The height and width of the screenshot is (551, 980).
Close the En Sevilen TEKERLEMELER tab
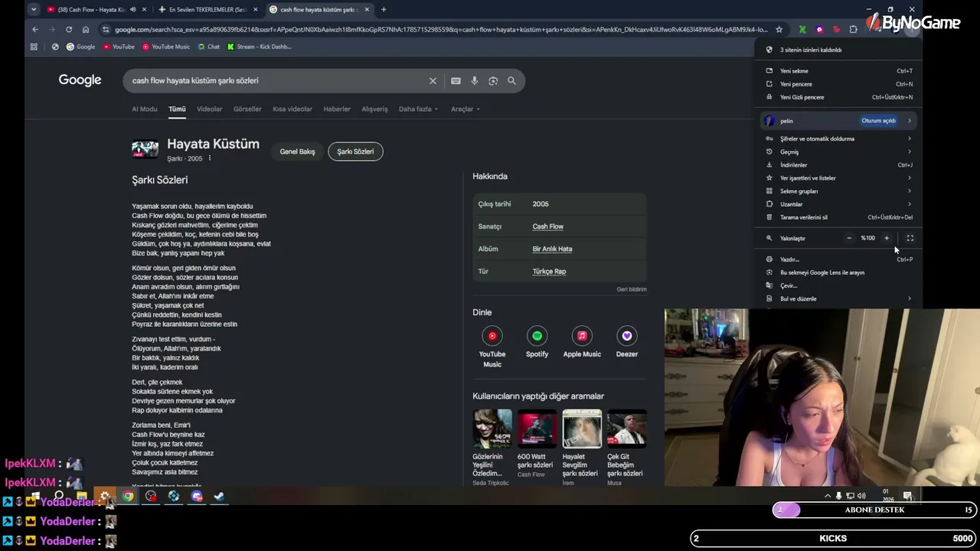click(x=256, y=9)
